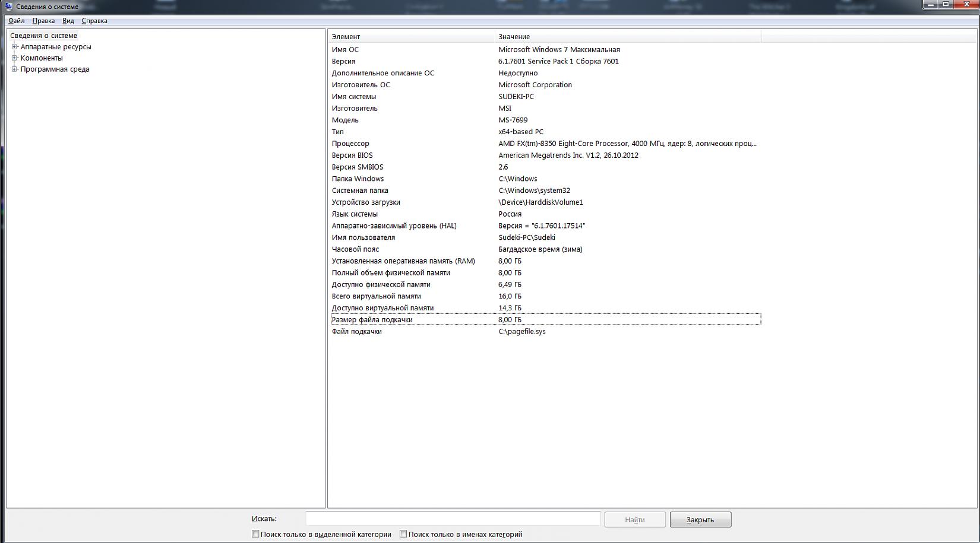Click the x64-based PC value
The width and height of the screenshot is (980, 543).
click(x=521, y=132)
